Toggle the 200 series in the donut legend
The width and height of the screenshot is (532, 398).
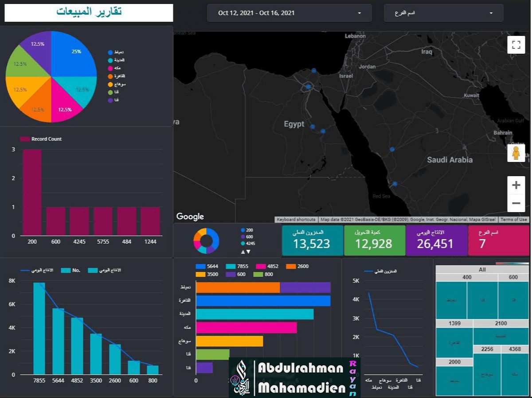coord(247,230)
